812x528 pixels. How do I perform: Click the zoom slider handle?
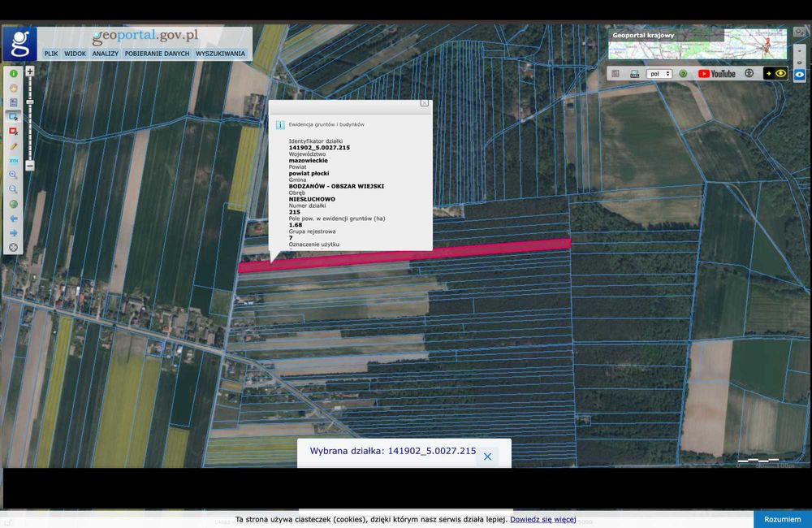click(x=30, y=102)
